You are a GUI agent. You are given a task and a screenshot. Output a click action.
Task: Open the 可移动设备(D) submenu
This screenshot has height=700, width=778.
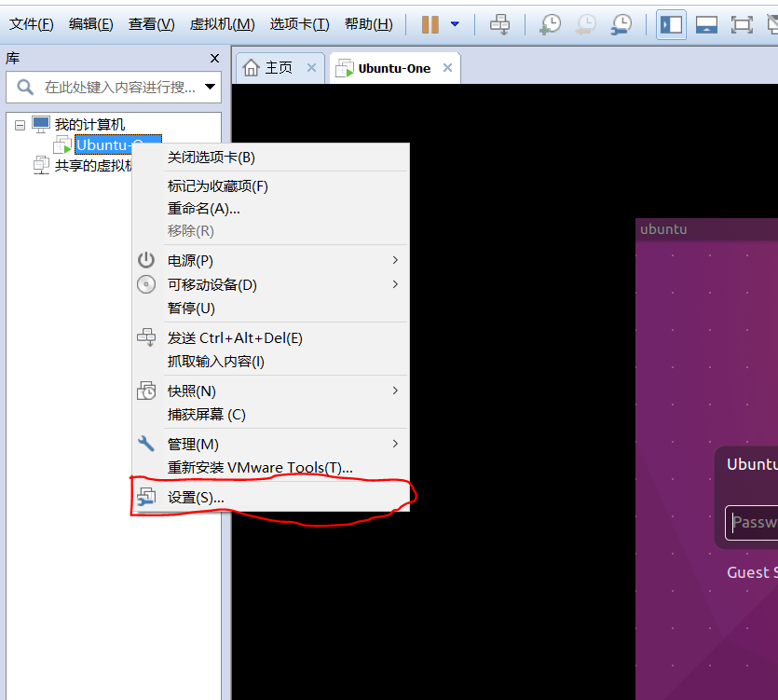[x=271, y=284]
